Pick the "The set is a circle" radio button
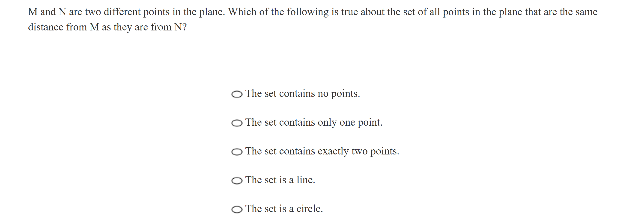Viewport: 644px width, 222px height. coord(237,209)
